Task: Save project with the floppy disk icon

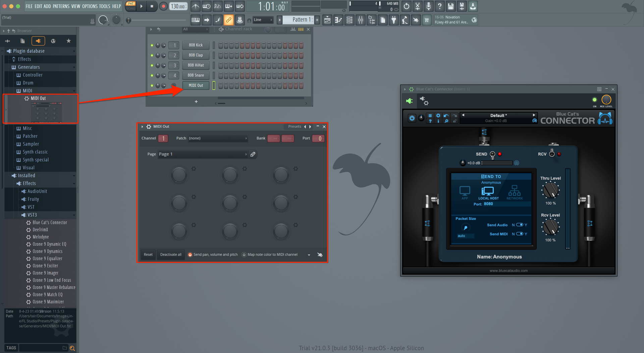Action: coord(450,6)
